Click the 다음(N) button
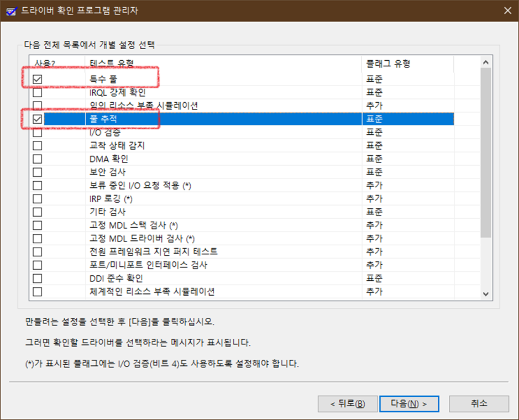The image size is (519, 420). coord(409,404)
